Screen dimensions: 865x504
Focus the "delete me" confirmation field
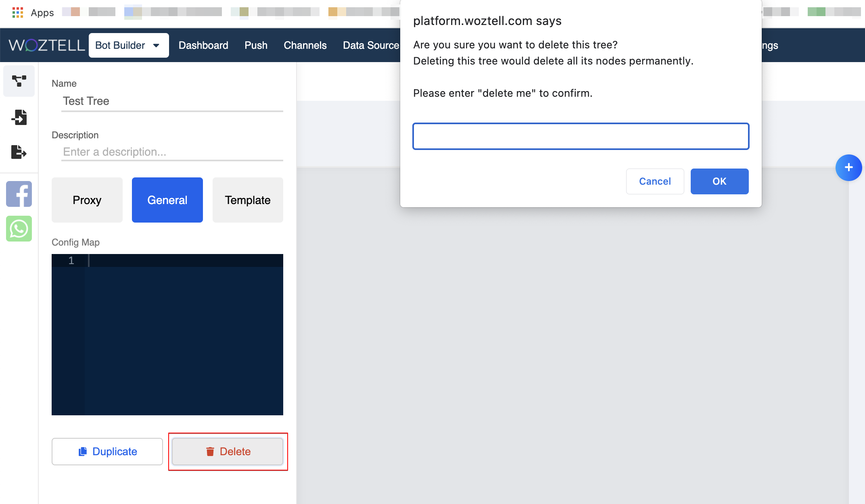(581, 136)
